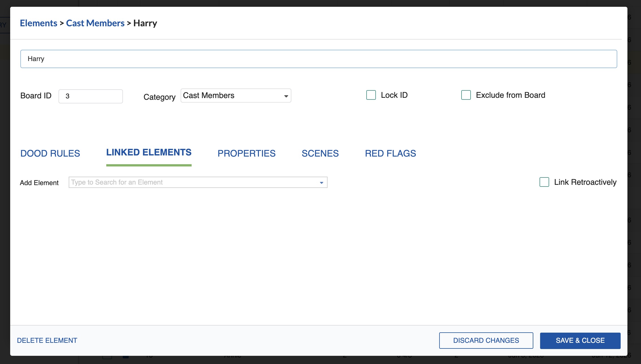Click the Harry element name field
This screenshot has width=641, height=364.
tap(318, 59)
